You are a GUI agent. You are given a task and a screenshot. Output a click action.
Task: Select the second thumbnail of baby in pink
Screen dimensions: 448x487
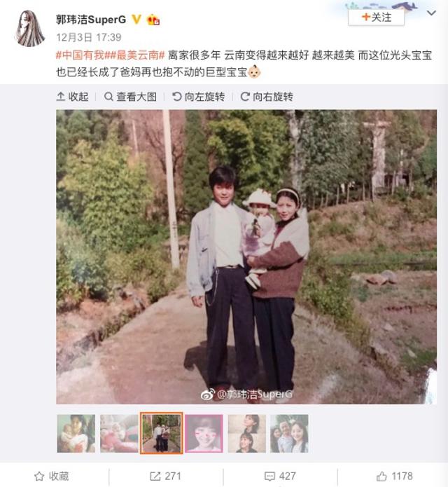coord(119,433)
